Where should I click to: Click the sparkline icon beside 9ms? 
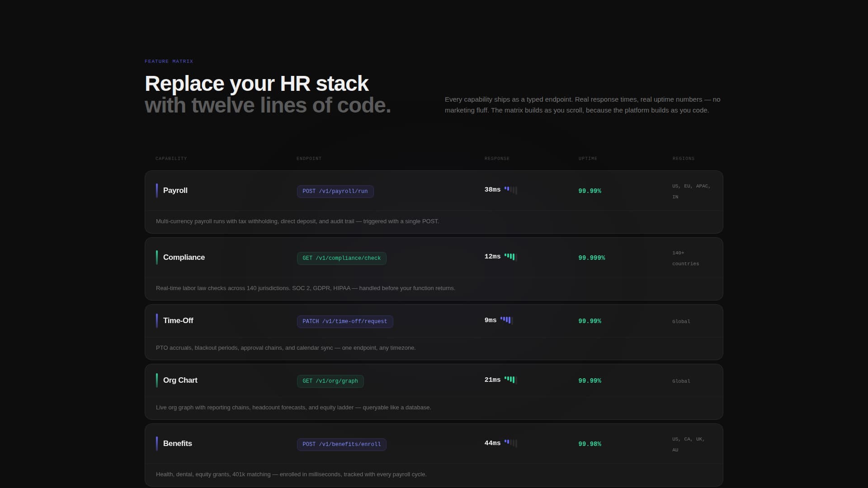tap(506, 320)
